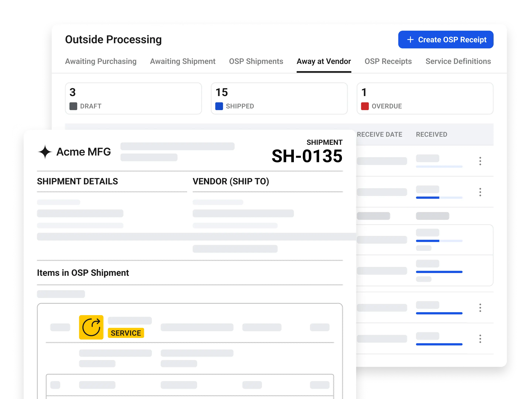Filter by the 3 Draft status card

tap(134, 98)
